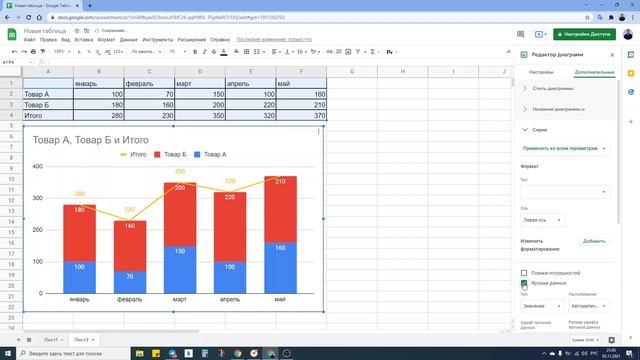This screenshot has width=640, height=360.
Task: Click the redo arrow in toolbar
Action: [24, 52]
